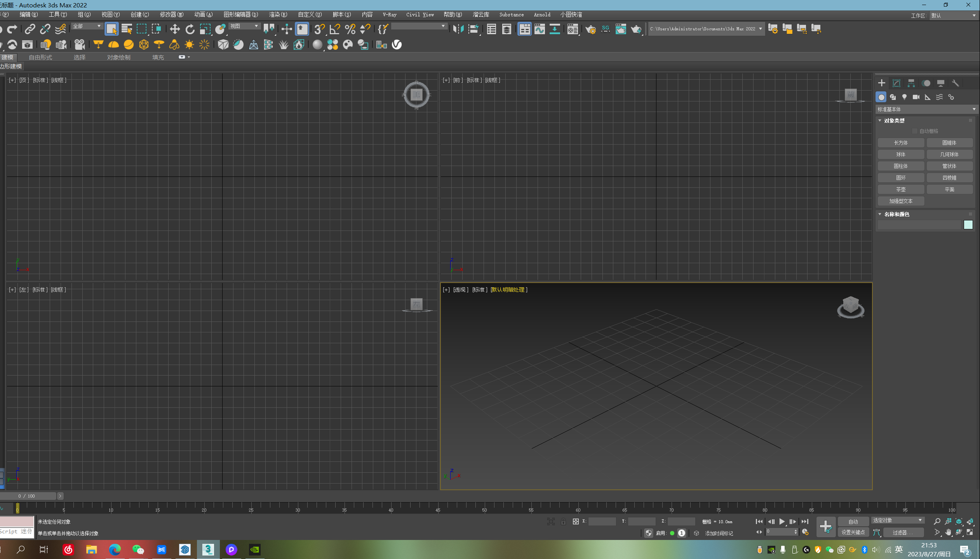Click the Angle Snap toggle icon
This screenshot has height=559, width=980.
pos(335,29)
